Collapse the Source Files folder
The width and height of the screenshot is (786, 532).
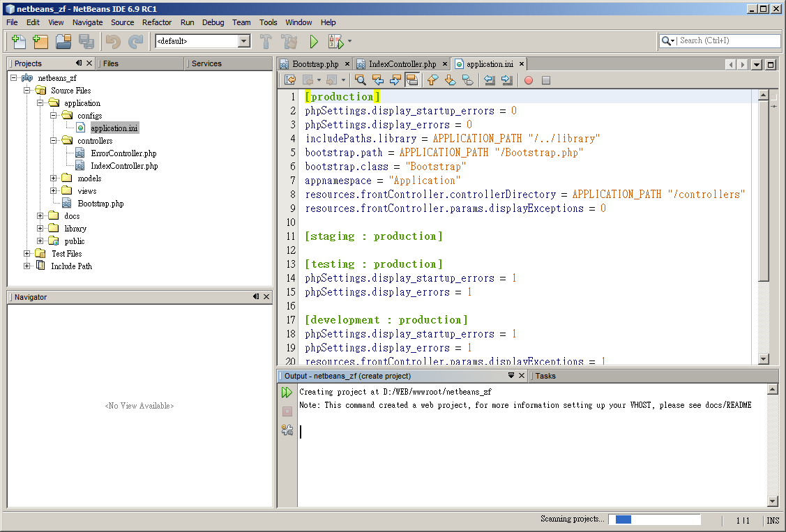27,90
